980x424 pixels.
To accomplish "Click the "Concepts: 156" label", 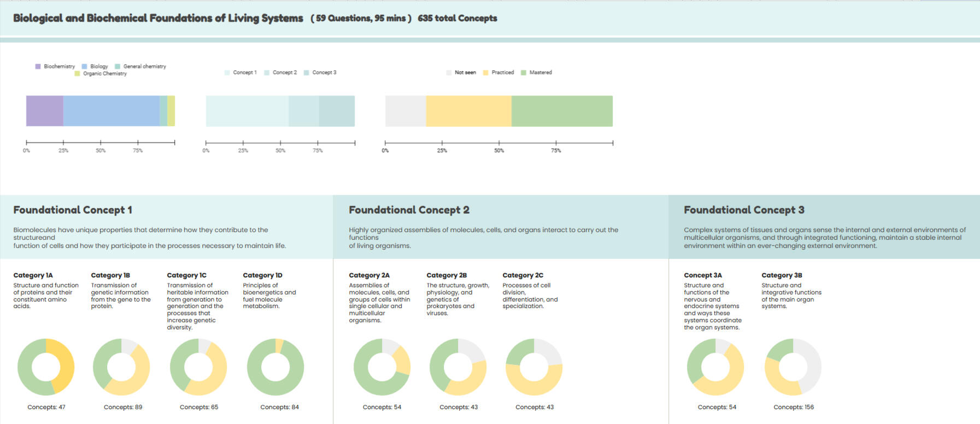I will (x=793, y=407).
